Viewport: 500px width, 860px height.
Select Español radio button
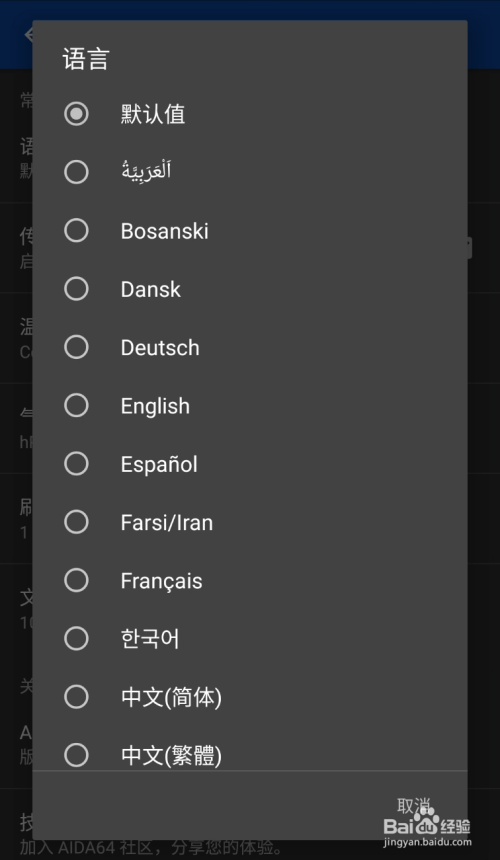[76, 463]
